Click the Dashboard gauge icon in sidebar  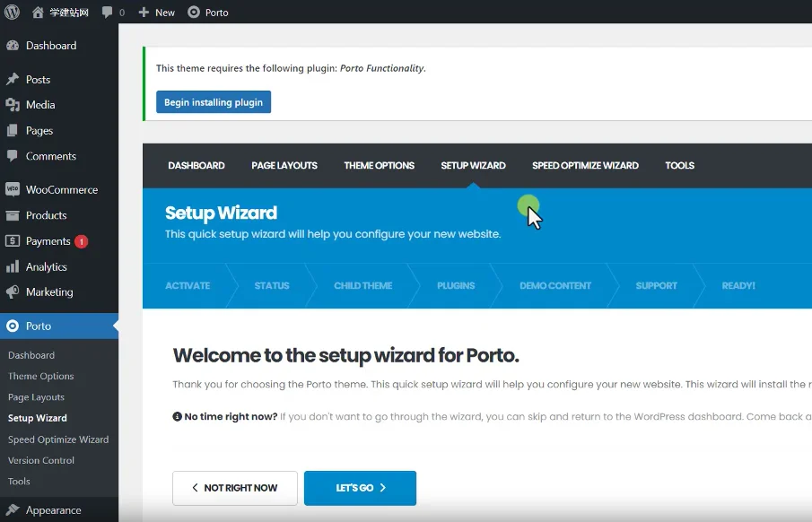point(13,46)
